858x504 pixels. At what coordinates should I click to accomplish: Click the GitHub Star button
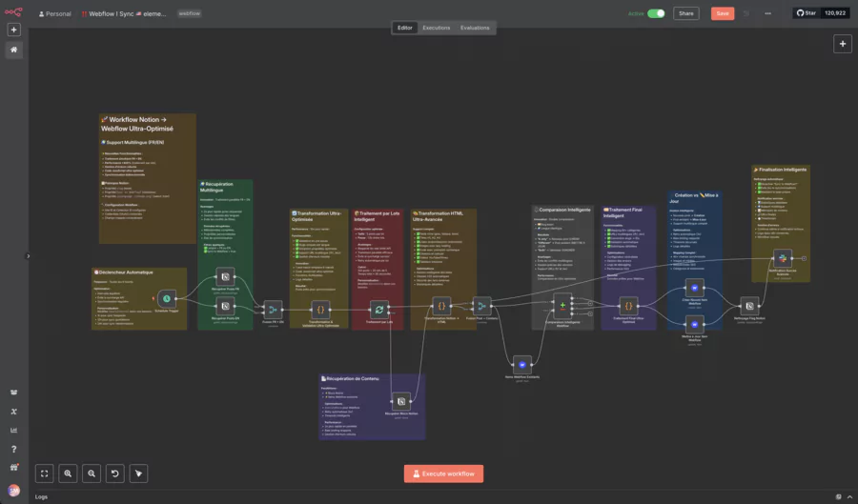(806, 13)
